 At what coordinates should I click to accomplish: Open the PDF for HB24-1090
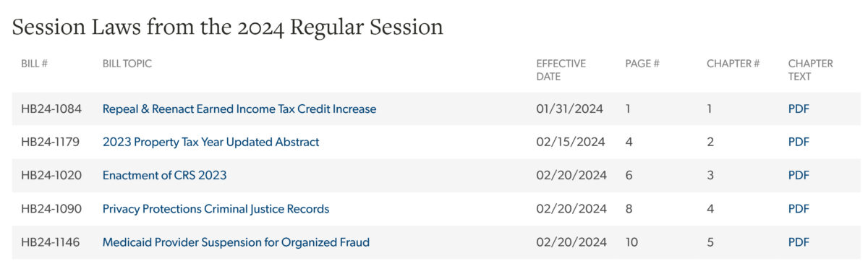pyautogui.click(x=799, y=209)
